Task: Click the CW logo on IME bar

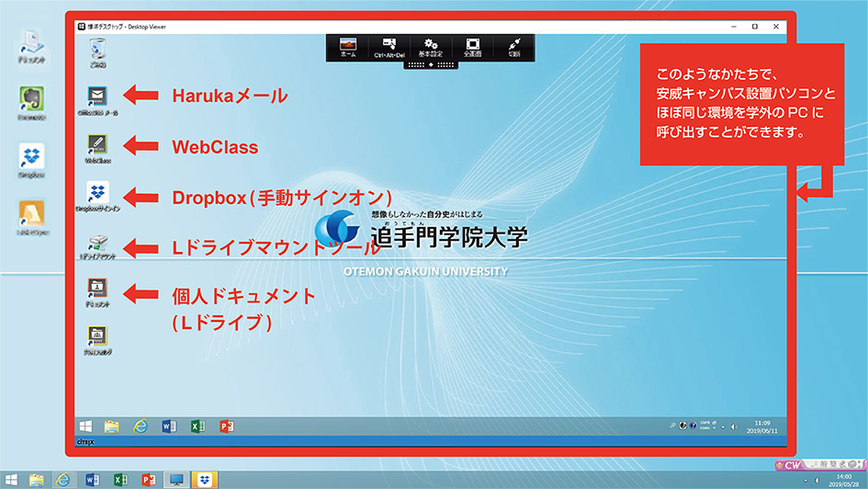Action: tap(788, 464)
